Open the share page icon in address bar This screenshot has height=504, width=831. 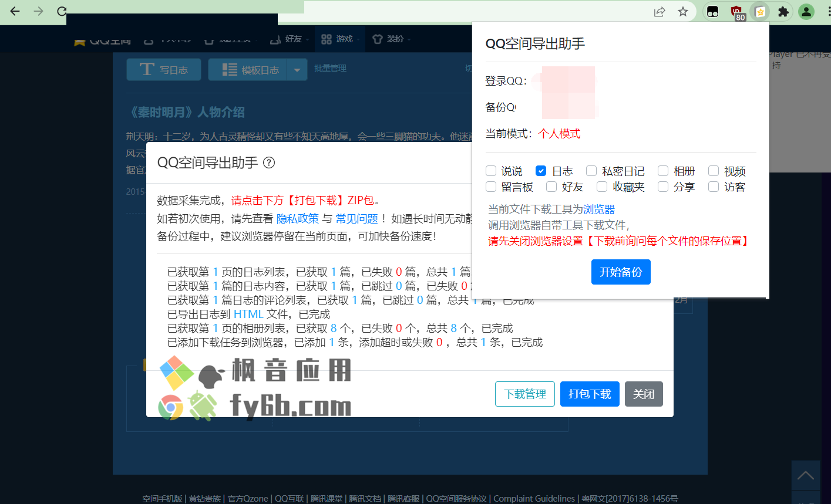click(660, 12)
